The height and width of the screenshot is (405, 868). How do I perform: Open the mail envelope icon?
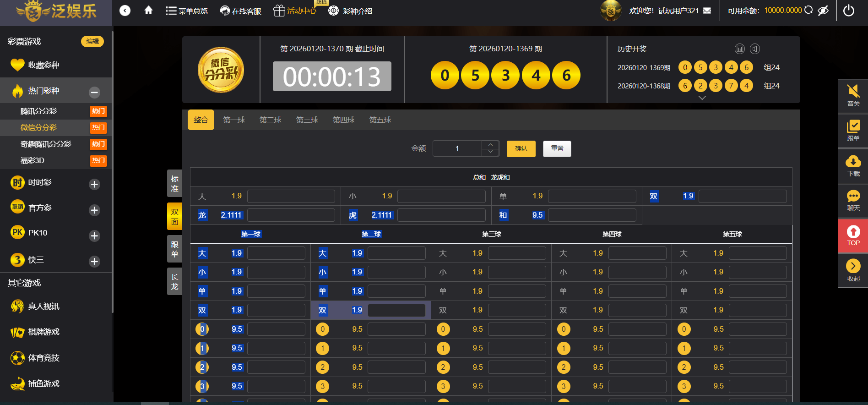(x=707, y=11)
